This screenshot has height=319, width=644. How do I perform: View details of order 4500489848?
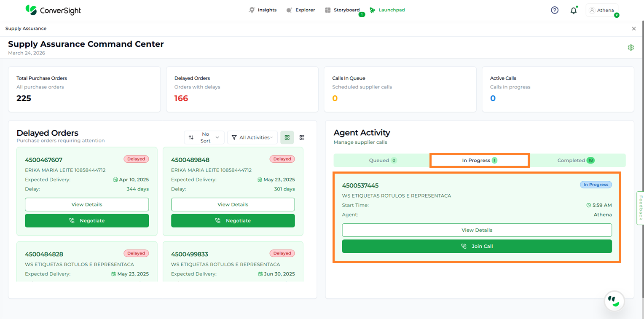point(233,204)
